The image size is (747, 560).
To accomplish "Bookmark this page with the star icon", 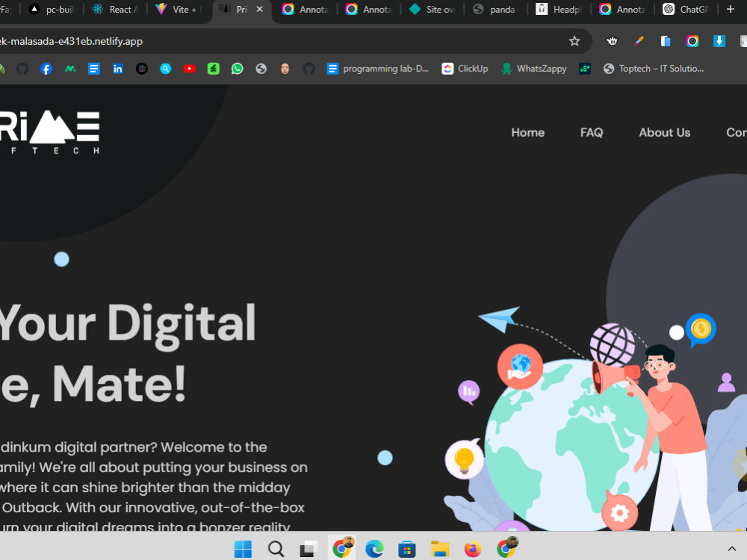I will click(574, 41).
